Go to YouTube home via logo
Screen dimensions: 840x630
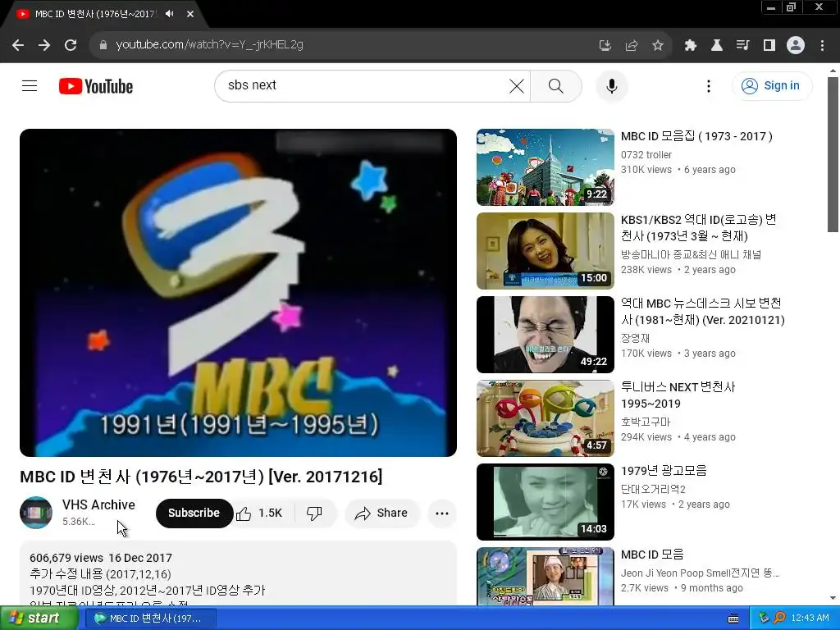tap(96, 86)
